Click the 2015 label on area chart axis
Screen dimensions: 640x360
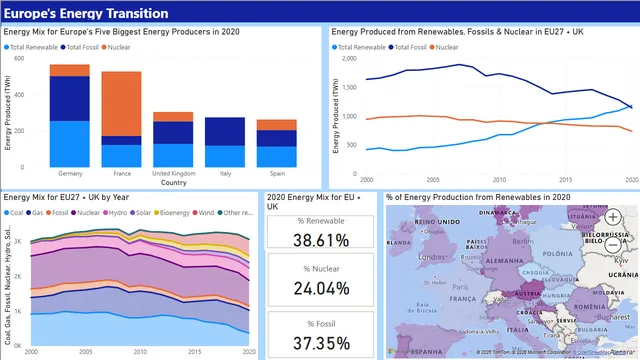[x=194, y=352]
